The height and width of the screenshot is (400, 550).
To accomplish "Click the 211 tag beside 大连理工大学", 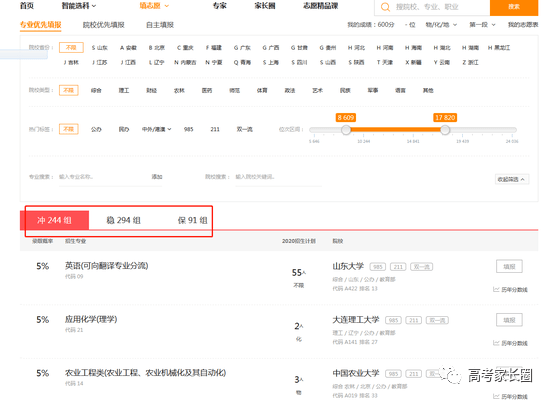I will (x=414, y=320).
